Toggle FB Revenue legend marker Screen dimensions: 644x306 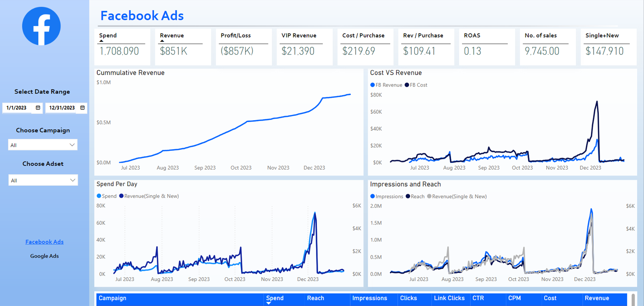(373, 85)
